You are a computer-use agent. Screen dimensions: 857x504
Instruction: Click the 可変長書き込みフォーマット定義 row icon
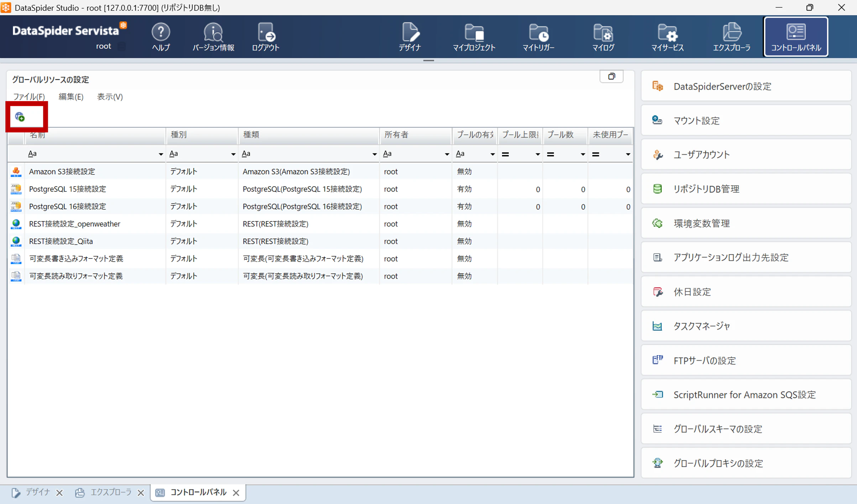click(16, 259)
